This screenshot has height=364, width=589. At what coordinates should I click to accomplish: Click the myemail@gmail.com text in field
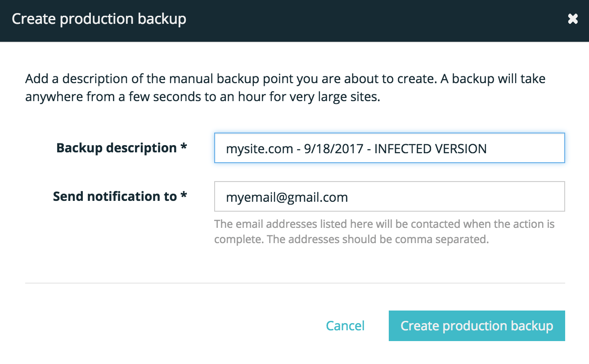pos(287,197)
